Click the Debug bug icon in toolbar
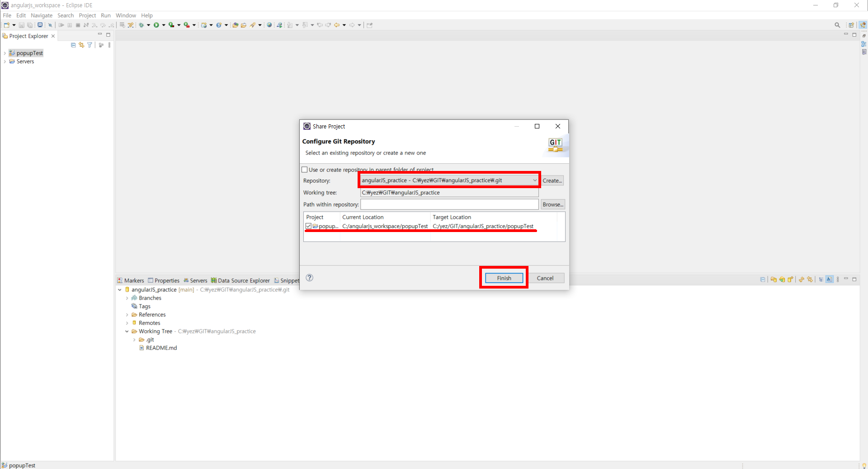The image size is (868, 469). click(142, 25)
